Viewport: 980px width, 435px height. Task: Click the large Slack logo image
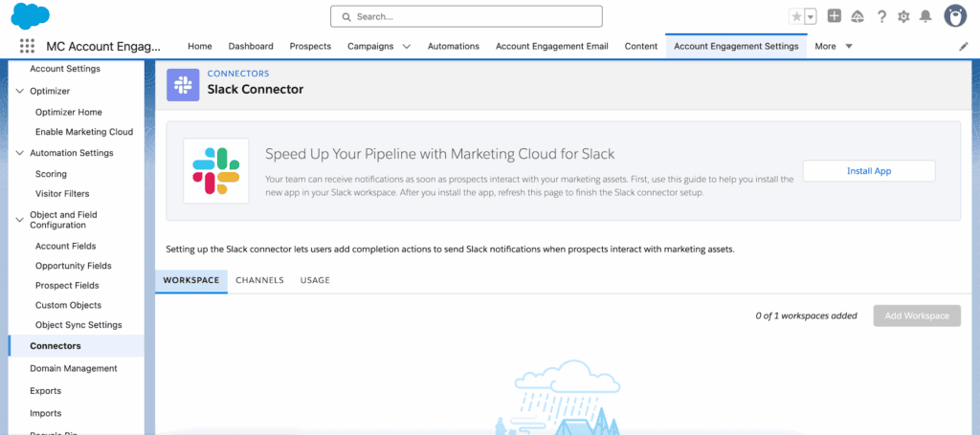(216, 170)
